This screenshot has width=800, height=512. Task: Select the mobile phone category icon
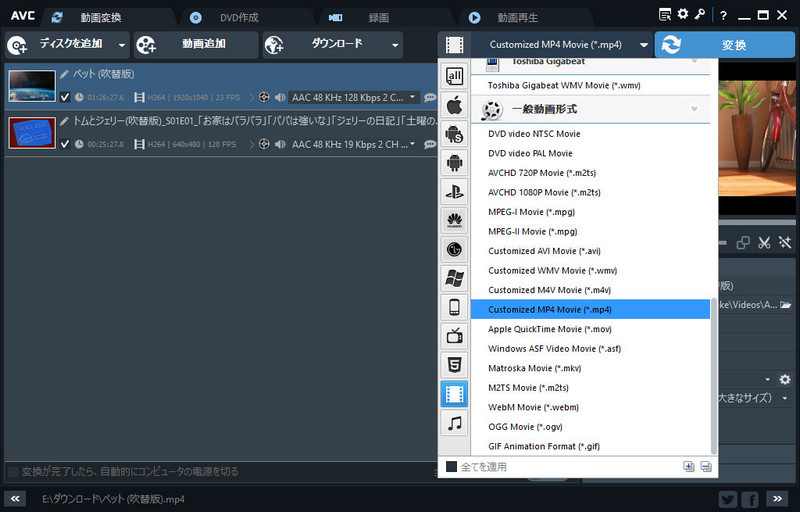(454, 307)
